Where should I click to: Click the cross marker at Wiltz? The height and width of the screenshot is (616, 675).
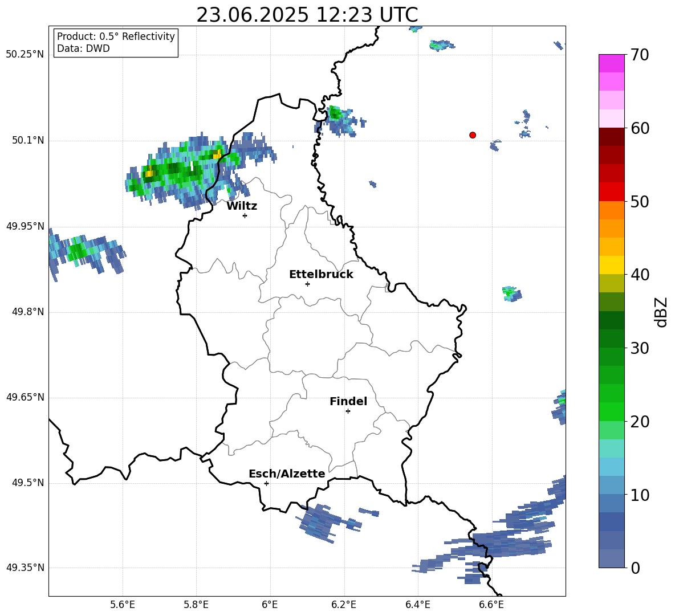coord(245,215)
